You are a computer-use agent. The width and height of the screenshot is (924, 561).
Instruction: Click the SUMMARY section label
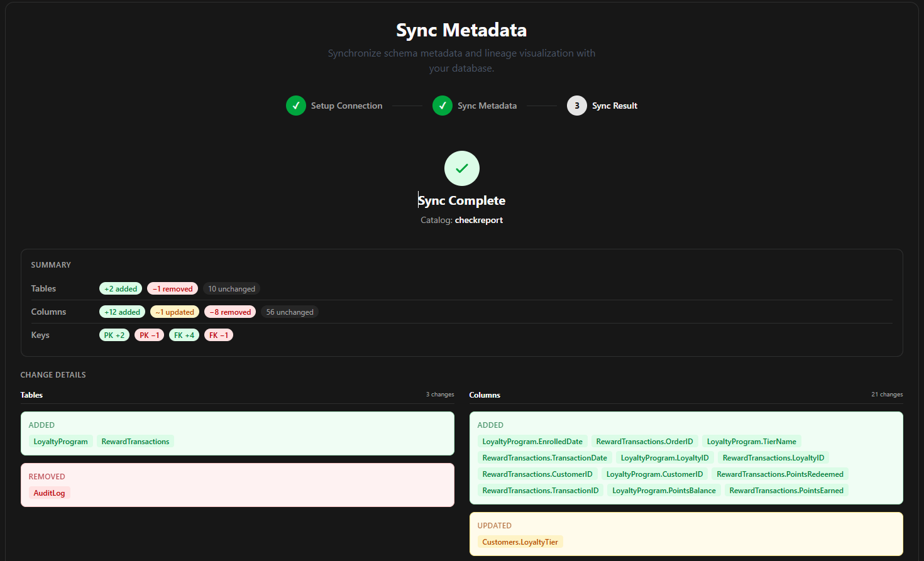tap(51, 264)
